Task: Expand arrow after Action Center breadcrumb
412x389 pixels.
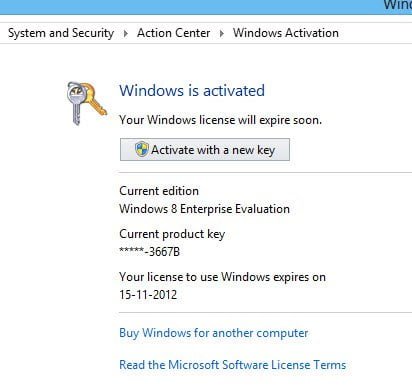Action: pos(222,33)
